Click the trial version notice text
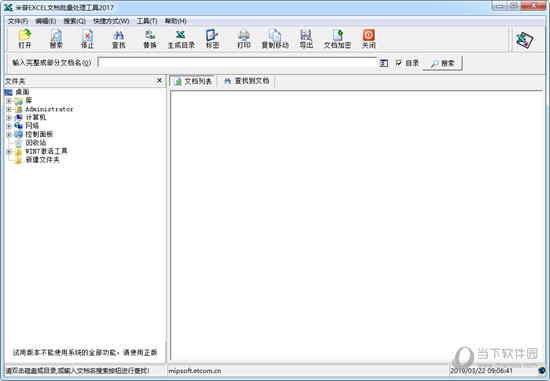This screenshot has width=550, height=381. pos(85,352)
